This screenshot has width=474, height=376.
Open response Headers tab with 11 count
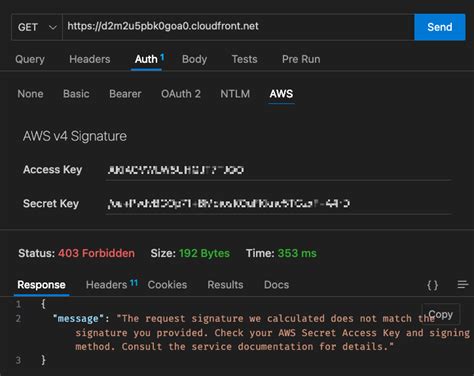coord(112,285)
